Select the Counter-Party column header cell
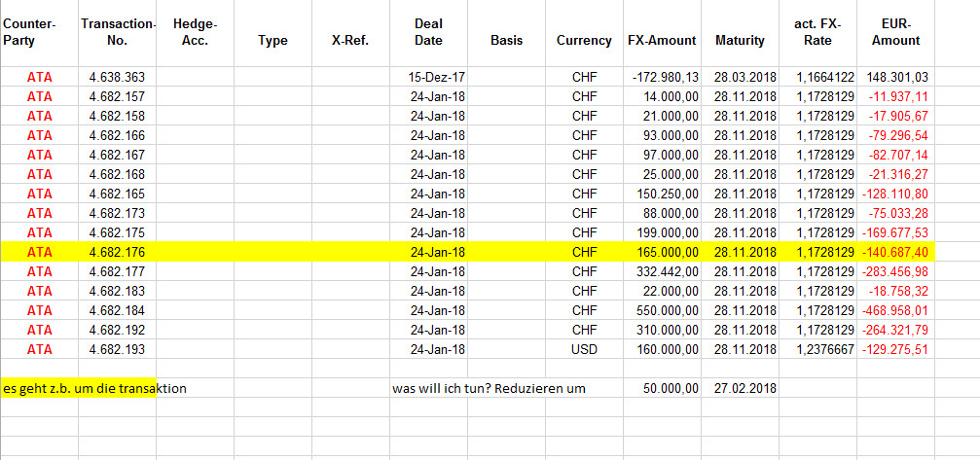Viewport: 980px width, 460px height. [39, 32]
